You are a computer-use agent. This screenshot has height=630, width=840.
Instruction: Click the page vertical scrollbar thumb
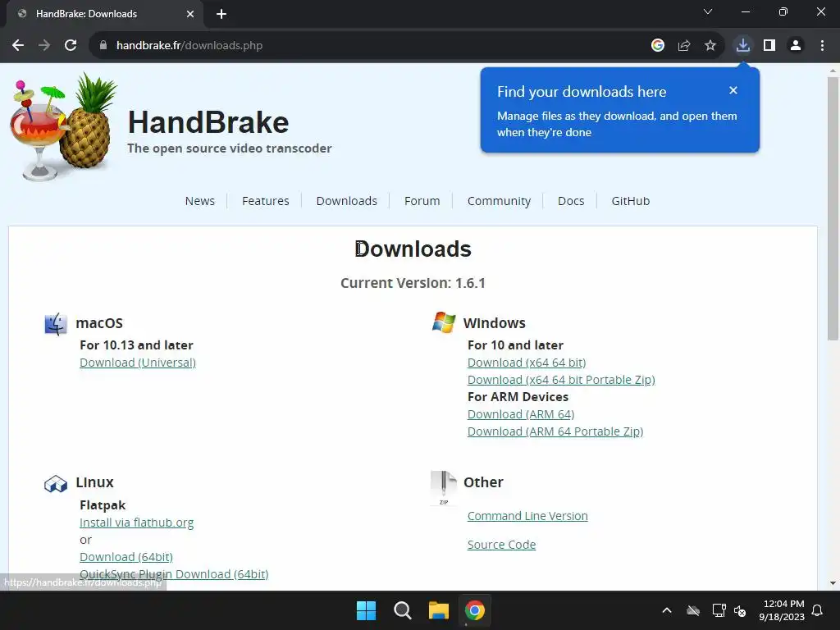pos(833,208)
